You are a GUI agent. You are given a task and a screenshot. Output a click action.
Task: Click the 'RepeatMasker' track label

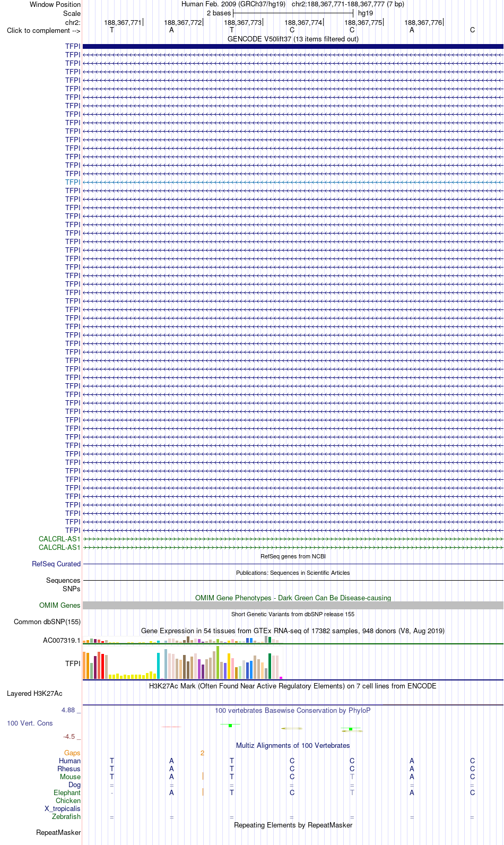[58, 832]
